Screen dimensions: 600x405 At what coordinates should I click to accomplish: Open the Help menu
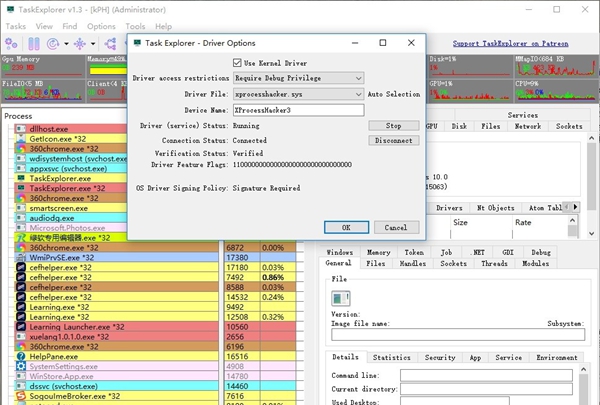click(163, 26)
